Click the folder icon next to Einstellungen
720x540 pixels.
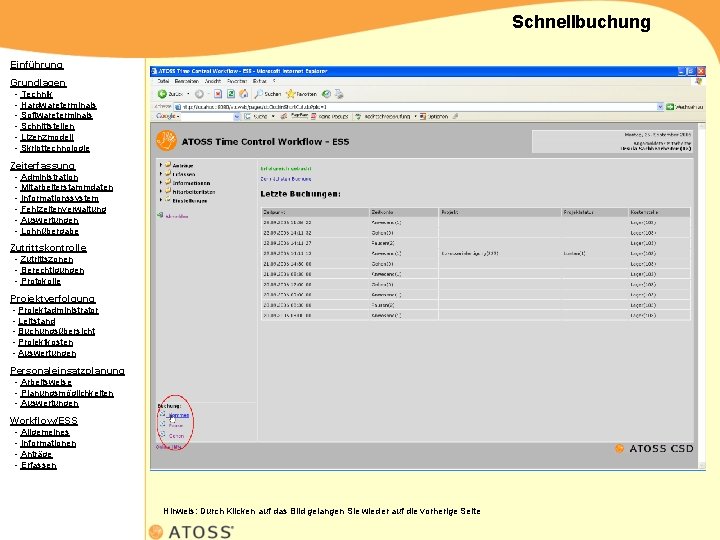coord(168,199)
